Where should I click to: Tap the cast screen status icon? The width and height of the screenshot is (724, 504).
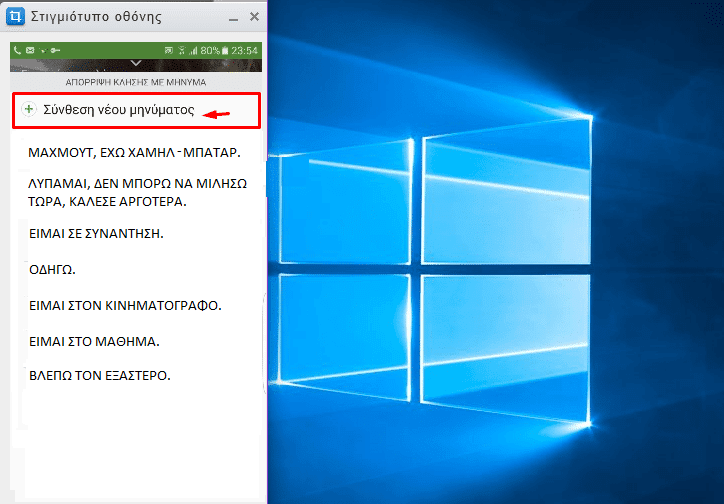click(169, 50)
